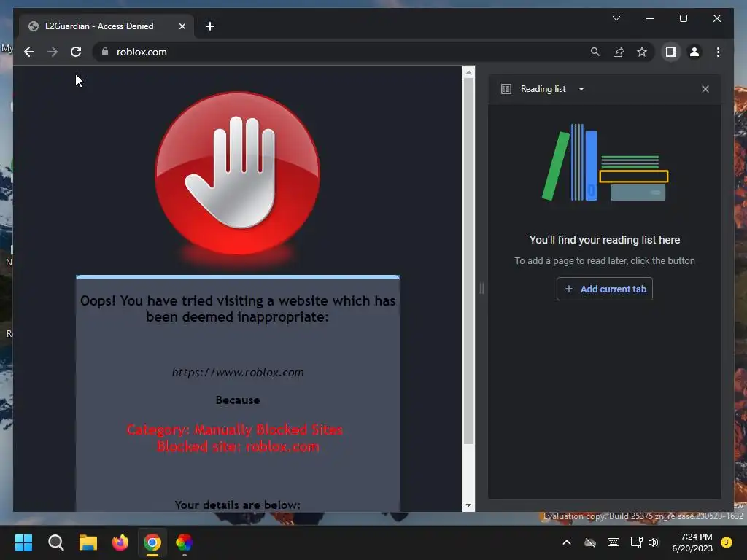Close the Reading list side panel
The width and height of the screenshot is (747, 560).
pos(705,89)
